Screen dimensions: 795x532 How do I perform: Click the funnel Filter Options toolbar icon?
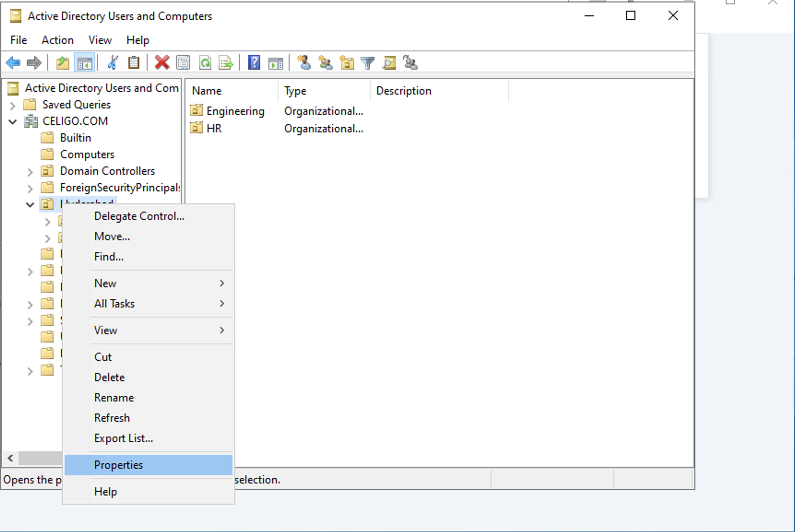click(368, 63)
